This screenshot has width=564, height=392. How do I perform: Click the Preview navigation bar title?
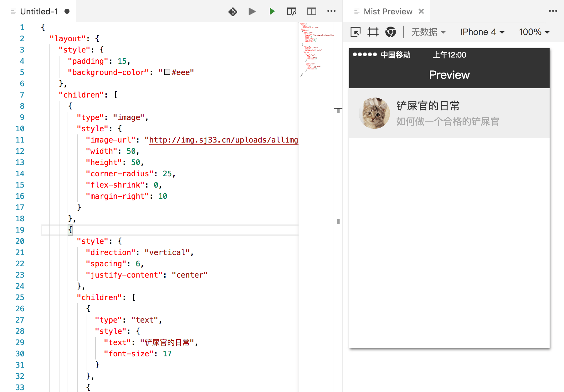(449, 75)
